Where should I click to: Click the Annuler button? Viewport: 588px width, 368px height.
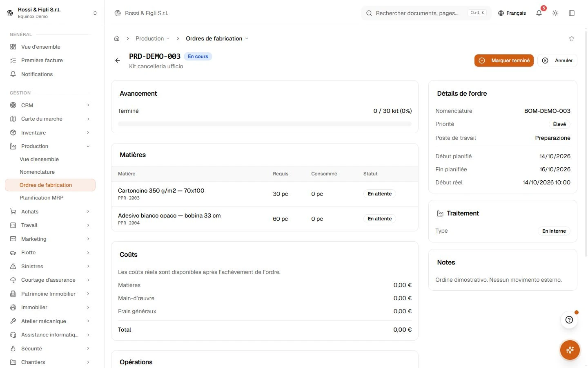point(557,61)
